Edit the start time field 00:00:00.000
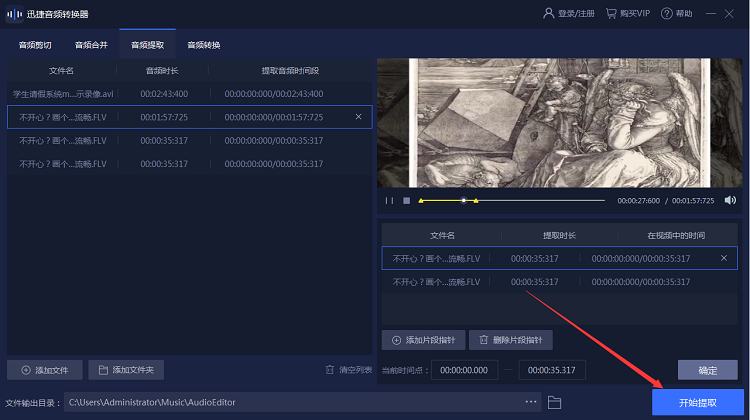This screenshot has width=750, height=420. (464, 370)
